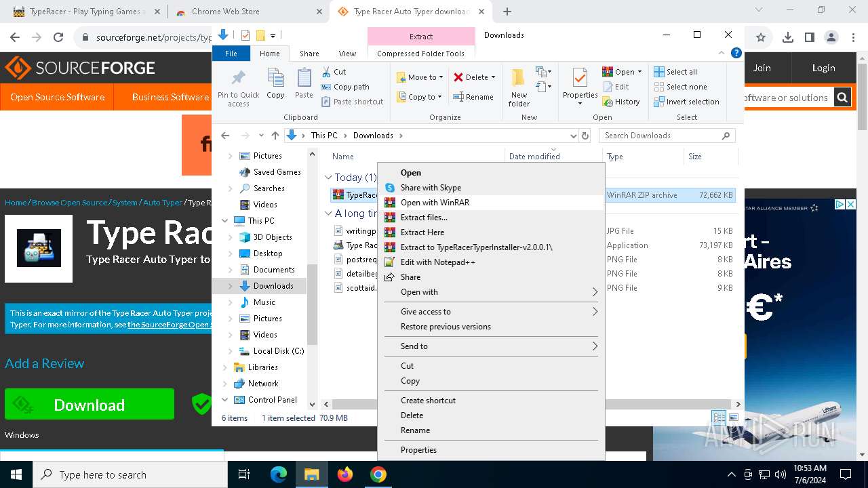The height and width of the screenshot is (488, 868).
Task: Click Add a Review link
Action: click(45, 363)
